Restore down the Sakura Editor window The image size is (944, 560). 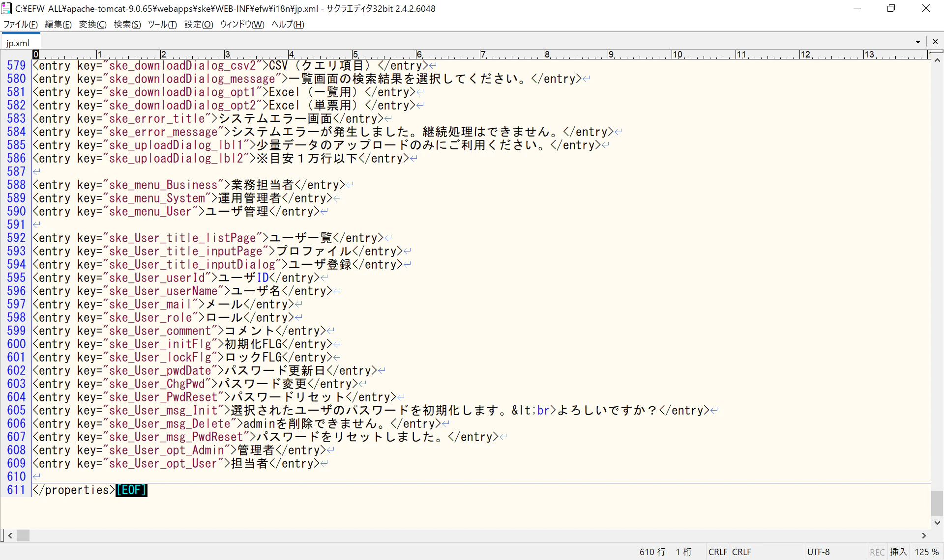(x=891, y=8)
